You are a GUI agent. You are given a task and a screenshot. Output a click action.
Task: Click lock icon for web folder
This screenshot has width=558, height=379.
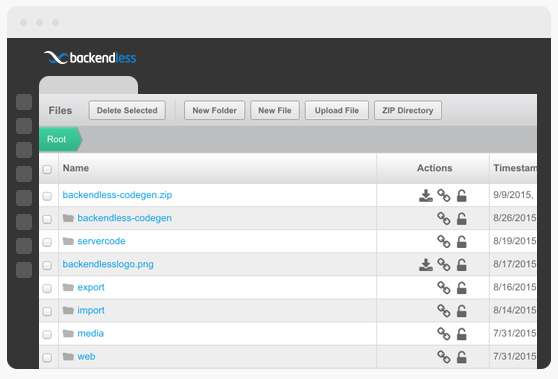[x=462, y=357]
